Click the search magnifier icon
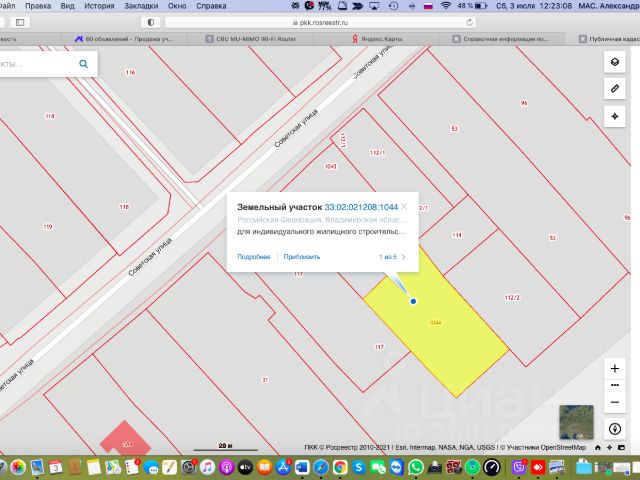This screenshot has height=480, width=640. point(84,64)
